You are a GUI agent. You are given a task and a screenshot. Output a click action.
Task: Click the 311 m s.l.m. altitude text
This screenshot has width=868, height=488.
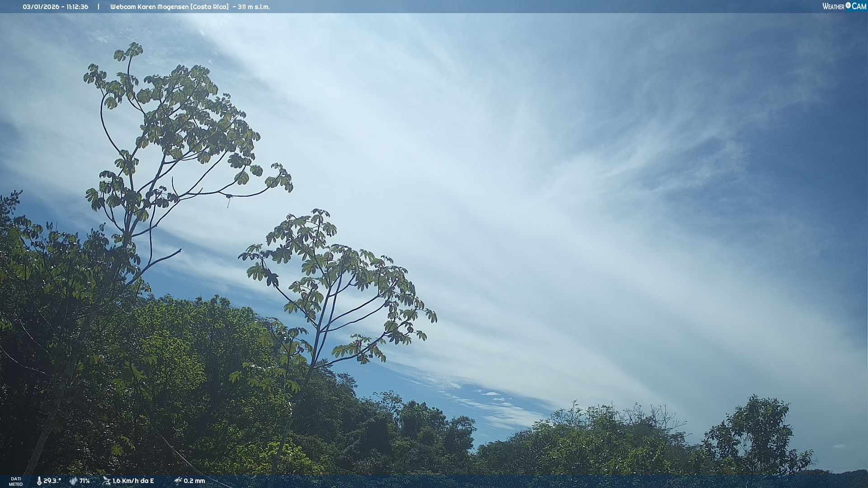click(254, 7)
